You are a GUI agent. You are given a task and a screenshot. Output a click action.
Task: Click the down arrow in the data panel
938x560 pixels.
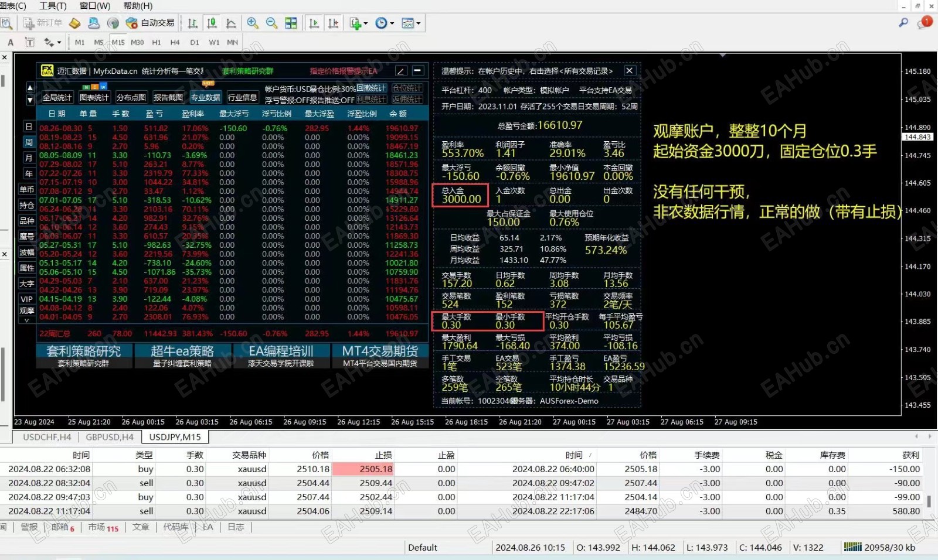[x=30, y=100]
